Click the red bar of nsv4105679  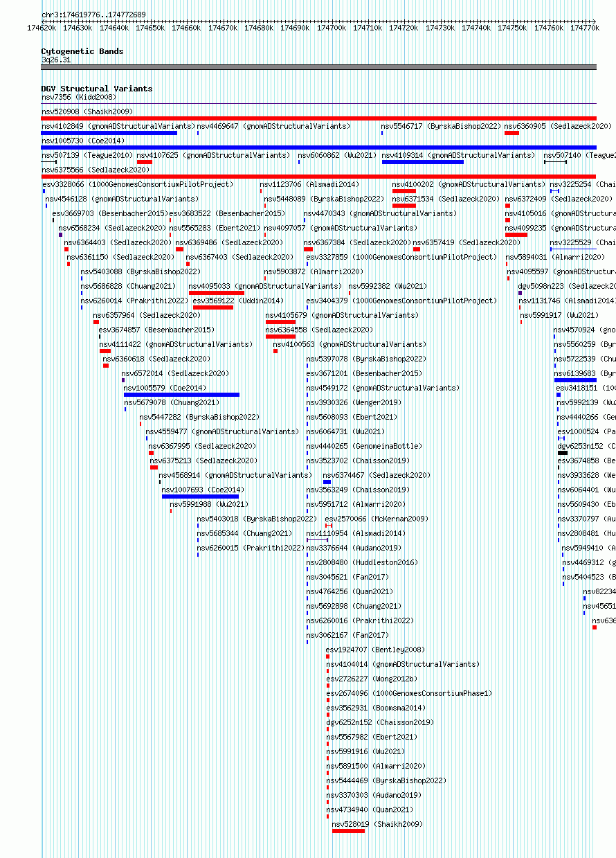click(x=280, y=322)
